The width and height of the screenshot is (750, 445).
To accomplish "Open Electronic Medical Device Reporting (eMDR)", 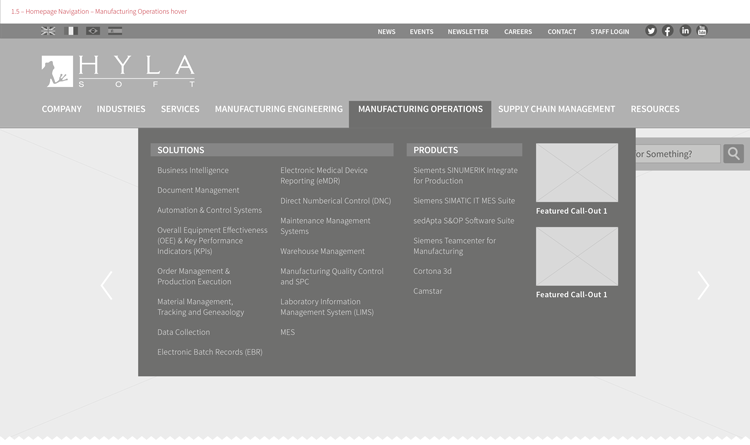I will pos(324,176).
